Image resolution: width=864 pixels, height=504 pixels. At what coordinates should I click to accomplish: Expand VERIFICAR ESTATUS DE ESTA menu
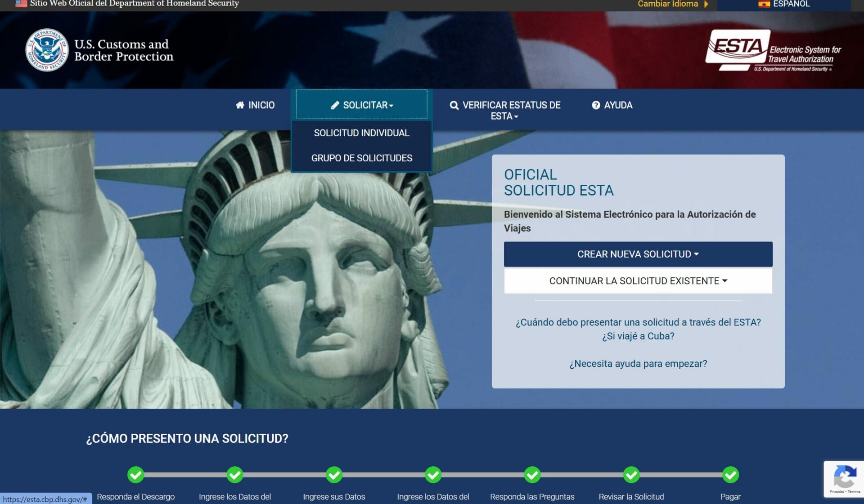pyautogui.click(x=505, y=111)
